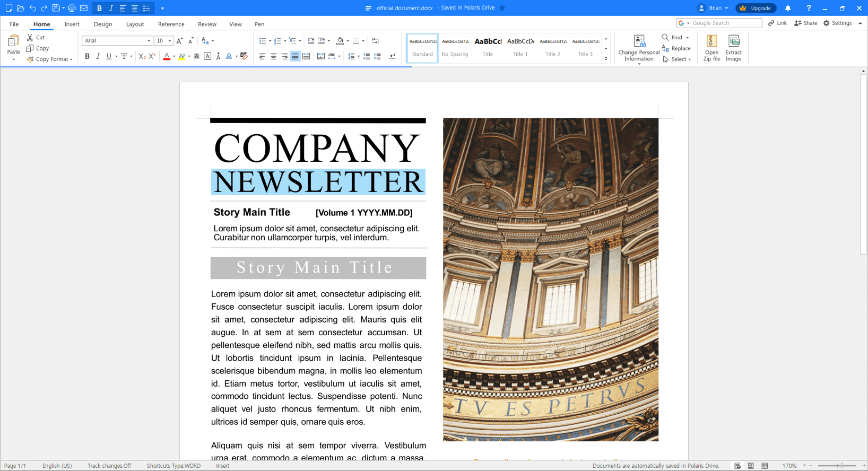This screenshot has height=471, width=868.
Task: Open highlight color dropdown arrow
Action: point(189,56)
